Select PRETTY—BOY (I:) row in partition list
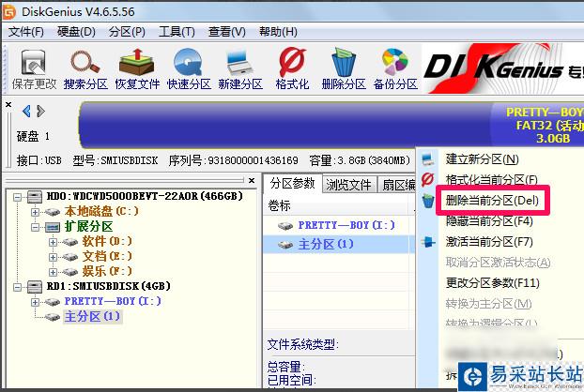Viewport: 584px width, 392px height. tap(339, 225)
